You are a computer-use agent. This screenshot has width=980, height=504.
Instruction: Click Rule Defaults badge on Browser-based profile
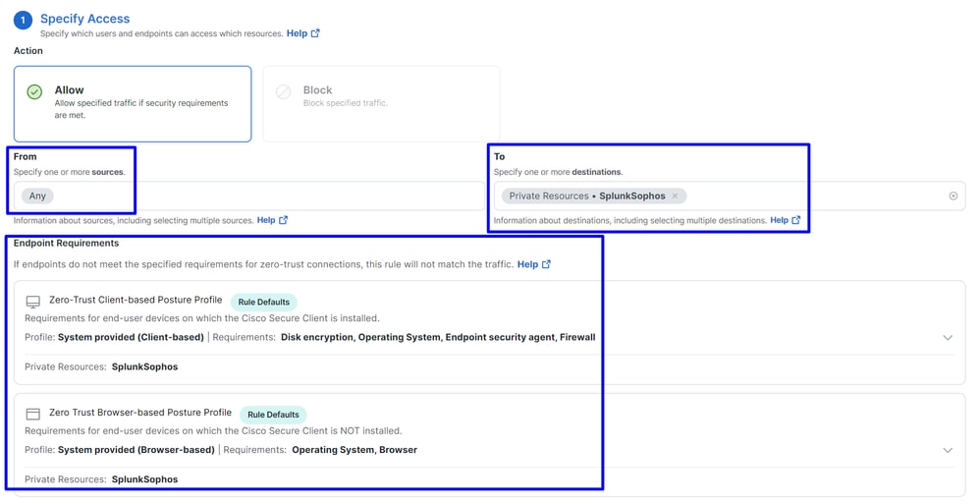point(273,415)
